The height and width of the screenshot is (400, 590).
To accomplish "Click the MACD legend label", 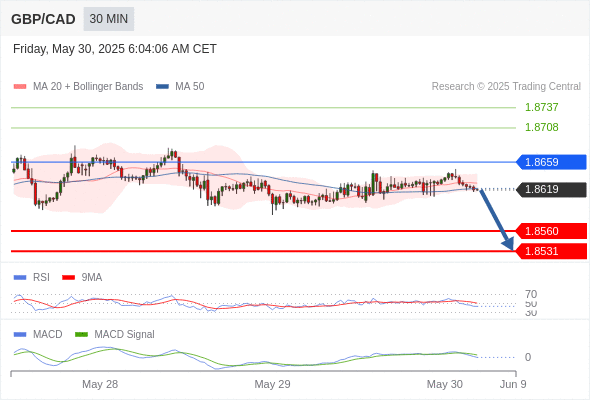I will pos(48,335).
